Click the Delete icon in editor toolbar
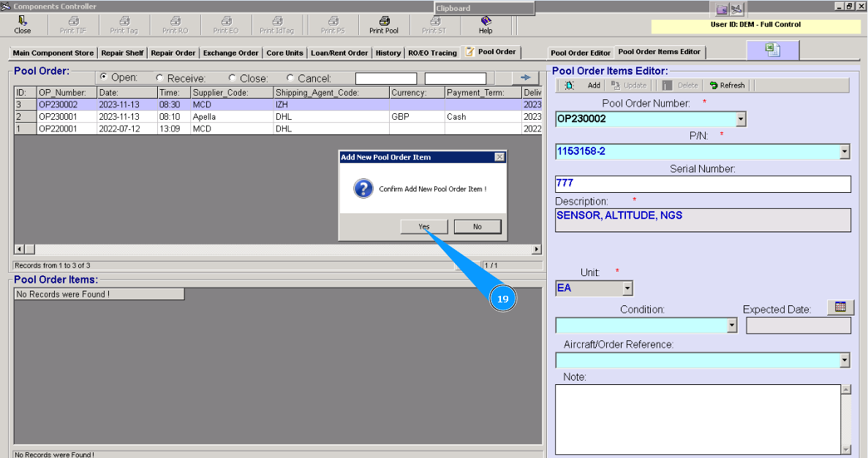Image resolution: width=868 pixels, height=458 pixels. point(668,85)
